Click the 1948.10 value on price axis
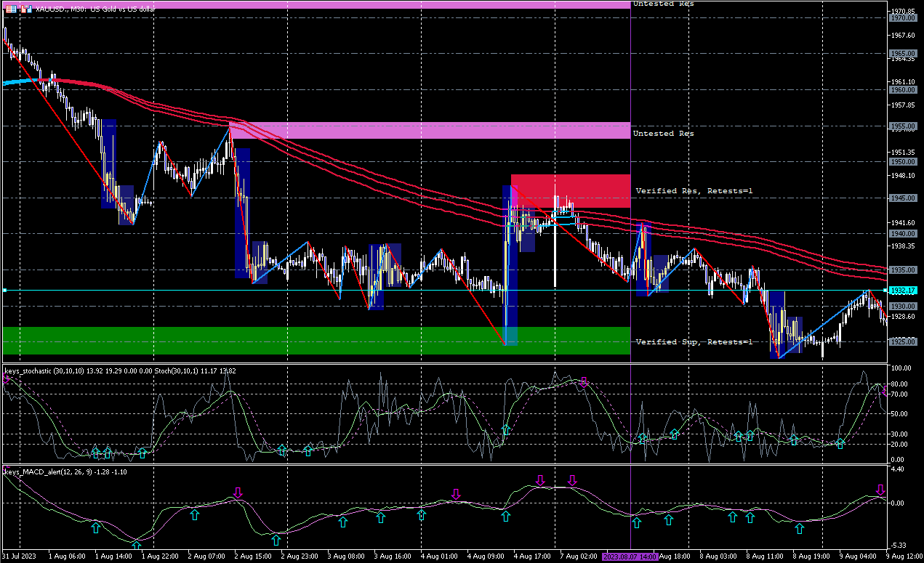 point(902,175)
